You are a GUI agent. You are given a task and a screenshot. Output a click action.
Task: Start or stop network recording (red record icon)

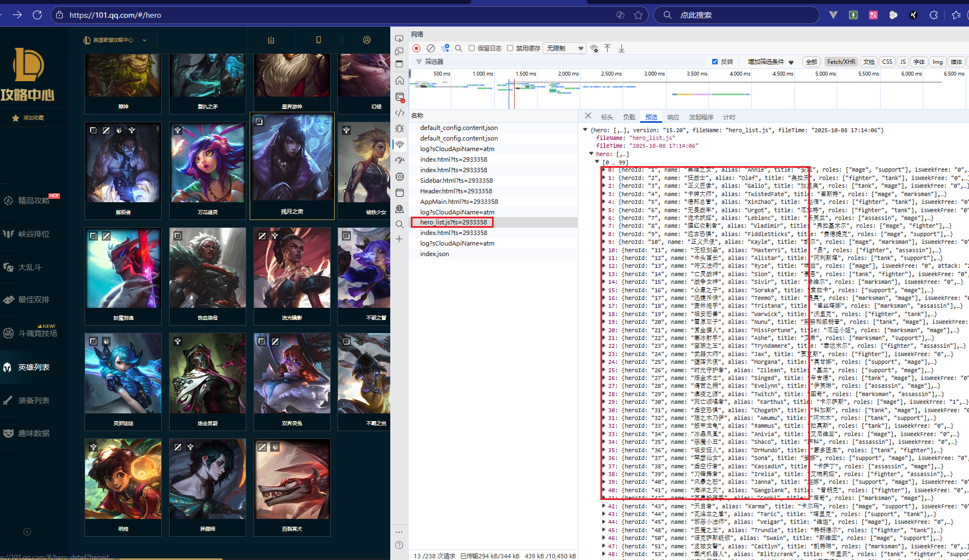pyautogui.click(x=416, y=48)
